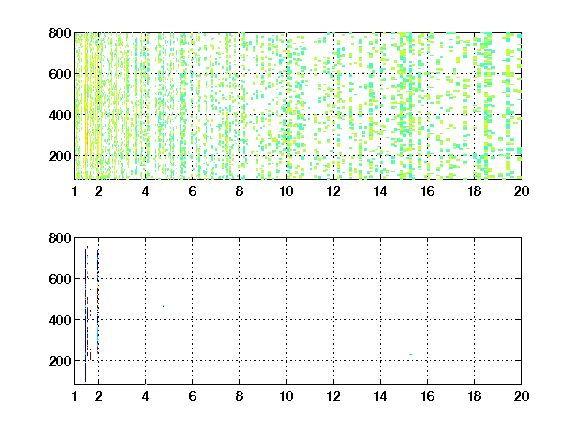Image resolution: width=576 pixels, height=432 pixels.
Task: Click x-axis label 18 under top plot
Action: point(474,191)
